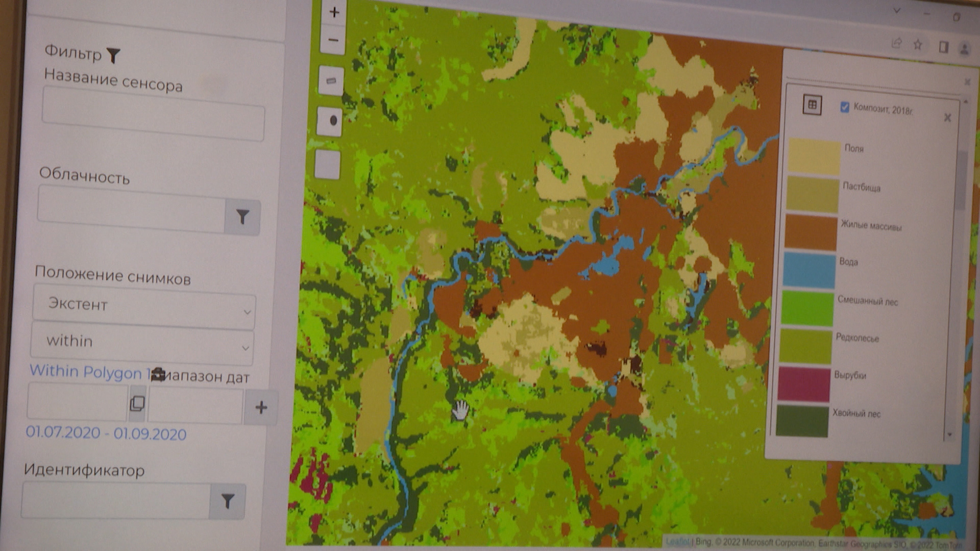Screen dimensions: 980x551
Task: Open the legend table grid icon
Action: click(812, 105)
